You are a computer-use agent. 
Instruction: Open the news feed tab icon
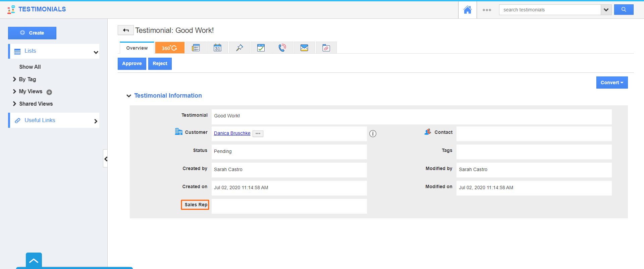(x=196, y=48)
